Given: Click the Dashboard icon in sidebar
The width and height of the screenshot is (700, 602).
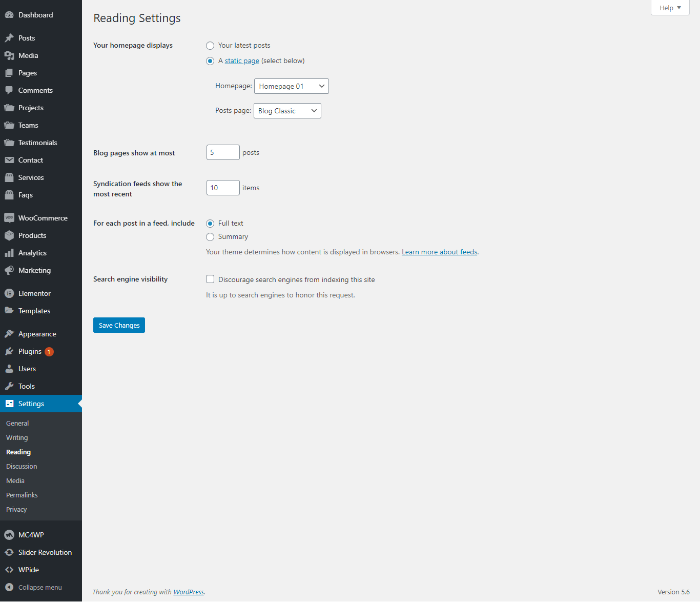Looking at the screenshot, I should click(x=9, y=15).
